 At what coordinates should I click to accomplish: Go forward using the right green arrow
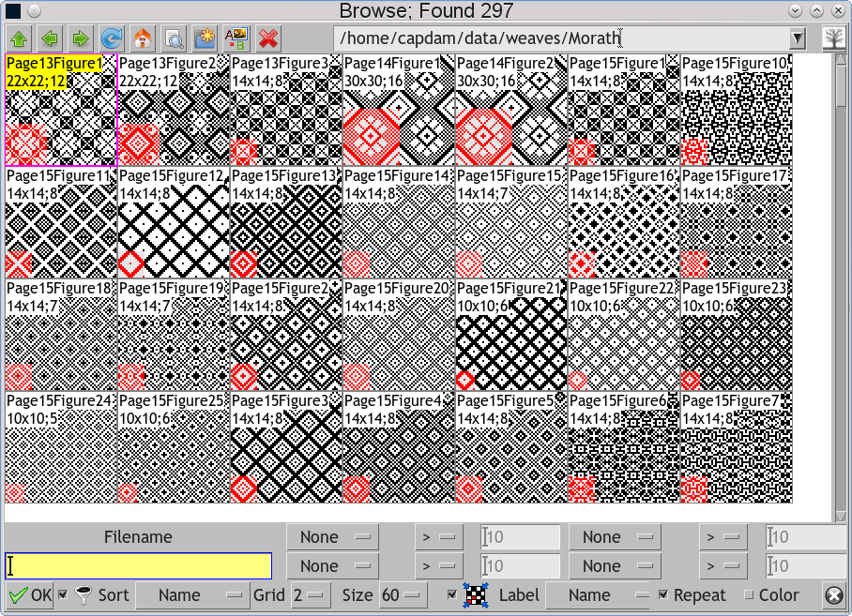(x=80, y=38)
